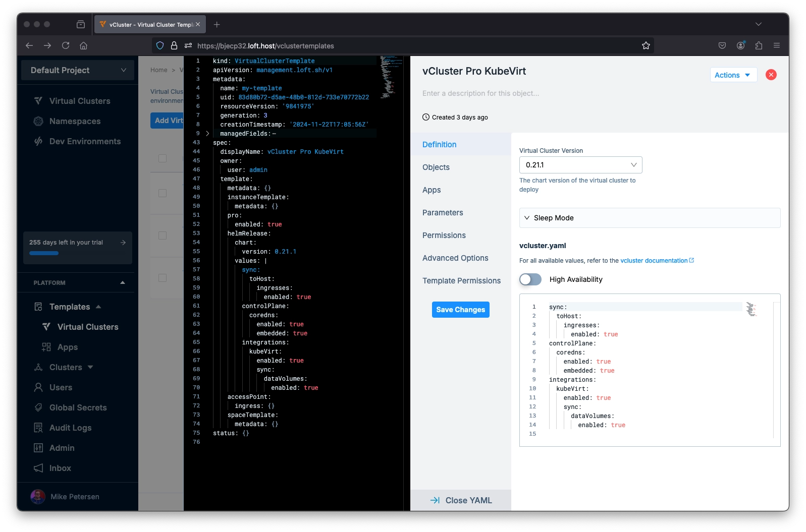
Task: Click Save Changes button
Action: [x=460, y=310]
